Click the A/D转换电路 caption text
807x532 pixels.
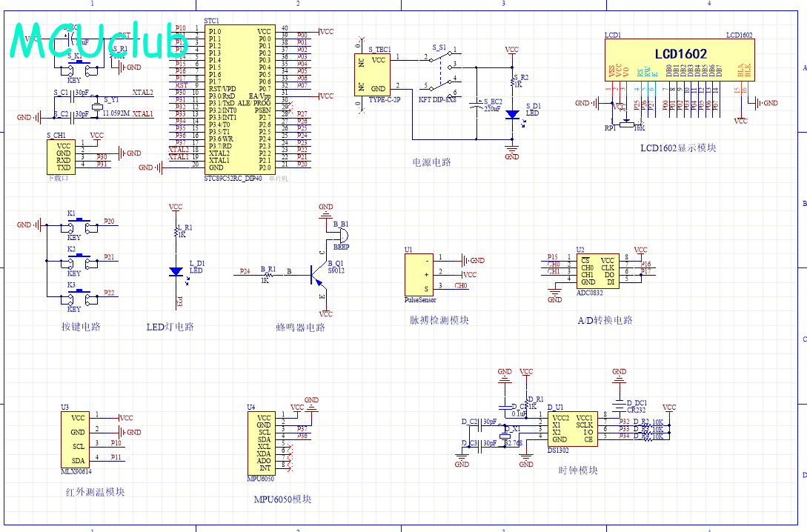[605, 320]
